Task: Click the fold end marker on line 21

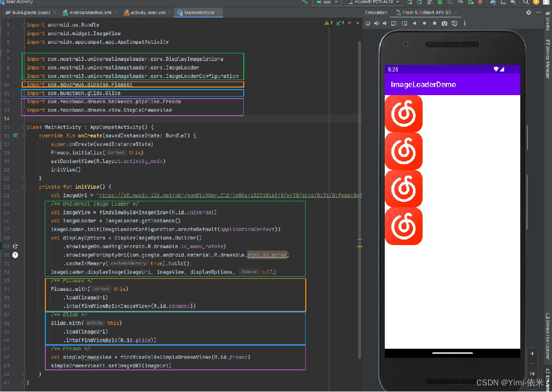Action: click(x=24, y=179)
